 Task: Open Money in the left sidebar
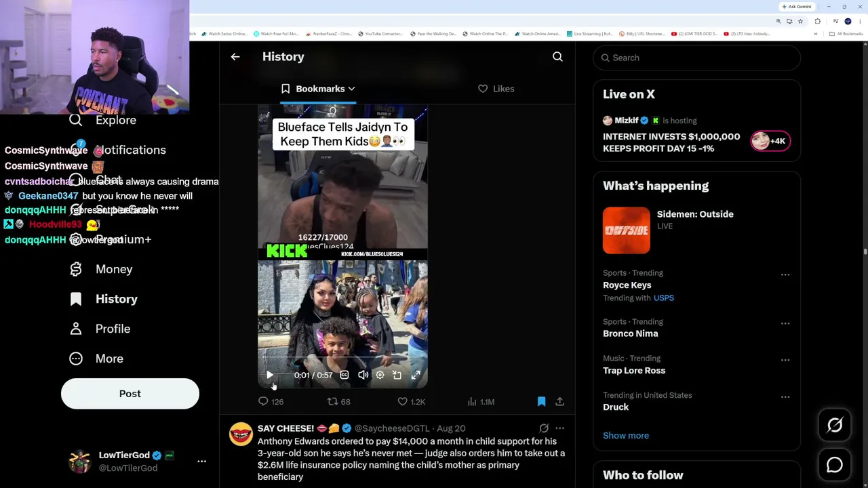click(x=101, y=269)
